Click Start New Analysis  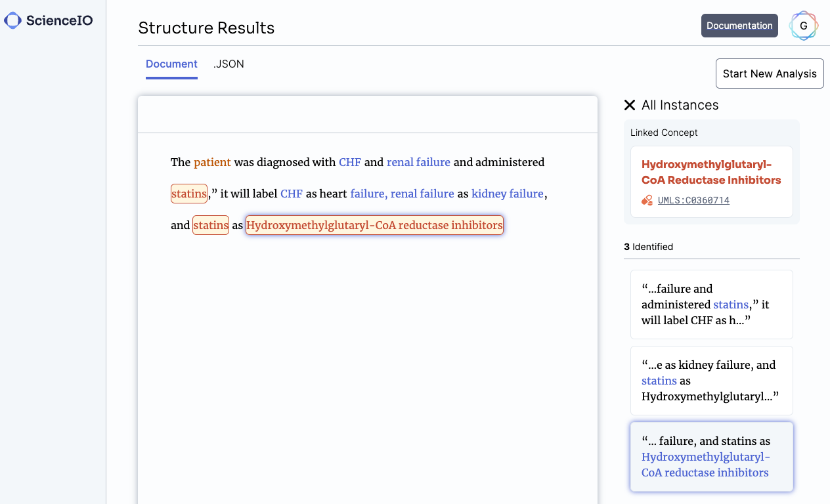770,73
